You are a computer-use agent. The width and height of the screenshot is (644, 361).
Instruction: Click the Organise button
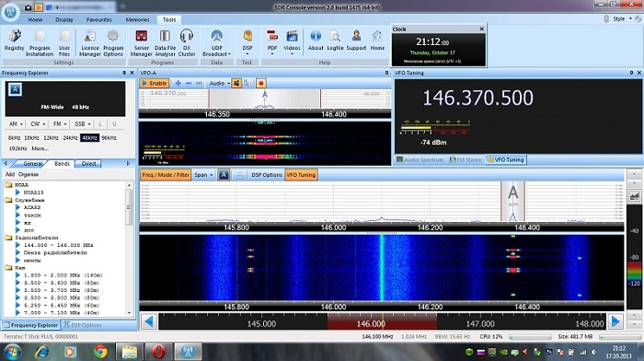tap(29, 174)
